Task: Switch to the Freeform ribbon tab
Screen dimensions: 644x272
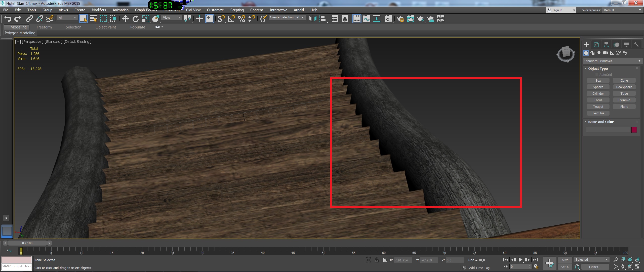Action: tap(44, 27)
